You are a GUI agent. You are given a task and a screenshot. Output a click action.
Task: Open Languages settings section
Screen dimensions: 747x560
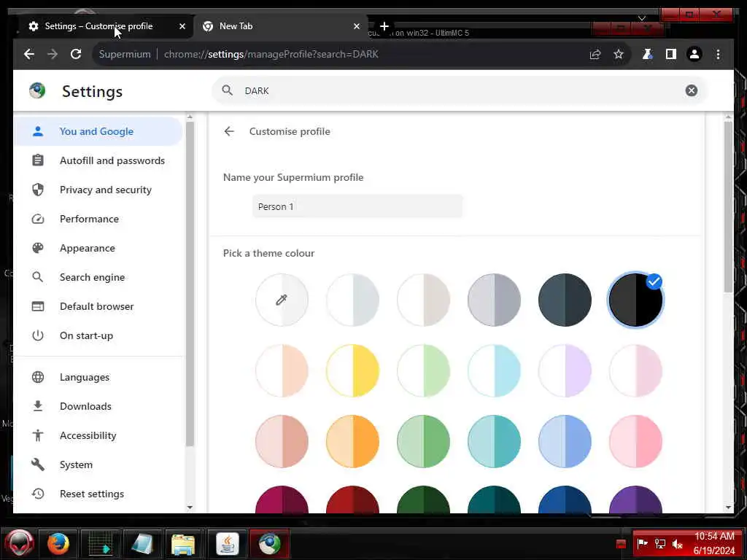tap(98, 377)
